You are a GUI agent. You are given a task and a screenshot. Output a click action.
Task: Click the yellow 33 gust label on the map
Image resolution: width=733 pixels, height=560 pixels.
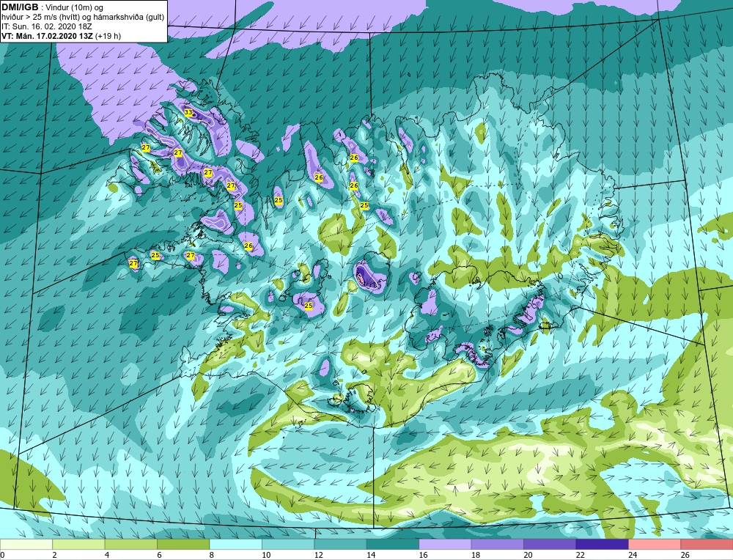(x=188, y=112)
